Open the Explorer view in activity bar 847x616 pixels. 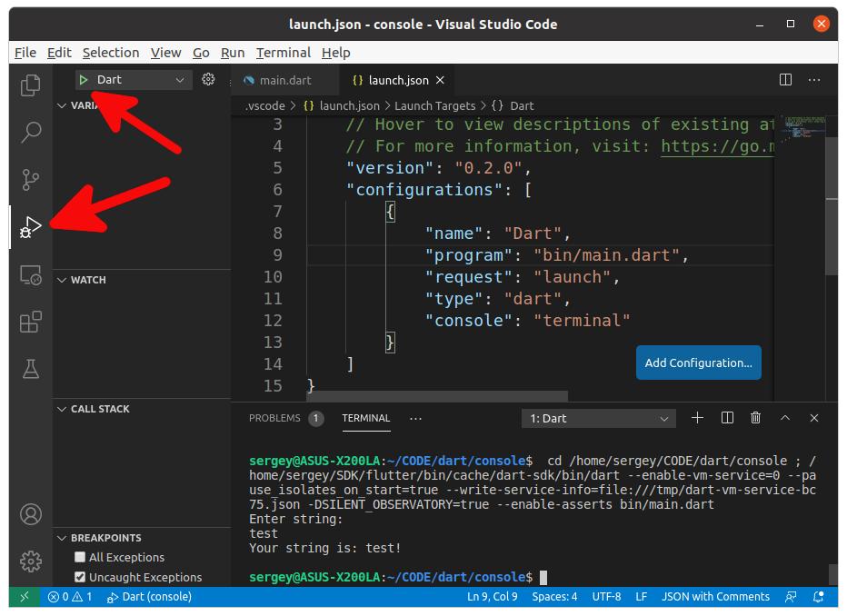(x=31, y=85)
